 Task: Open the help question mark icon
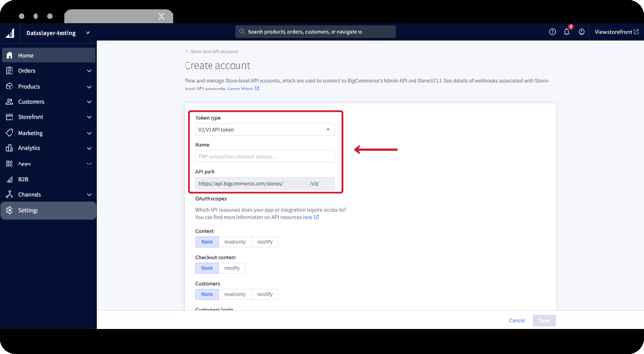(552, 32)
